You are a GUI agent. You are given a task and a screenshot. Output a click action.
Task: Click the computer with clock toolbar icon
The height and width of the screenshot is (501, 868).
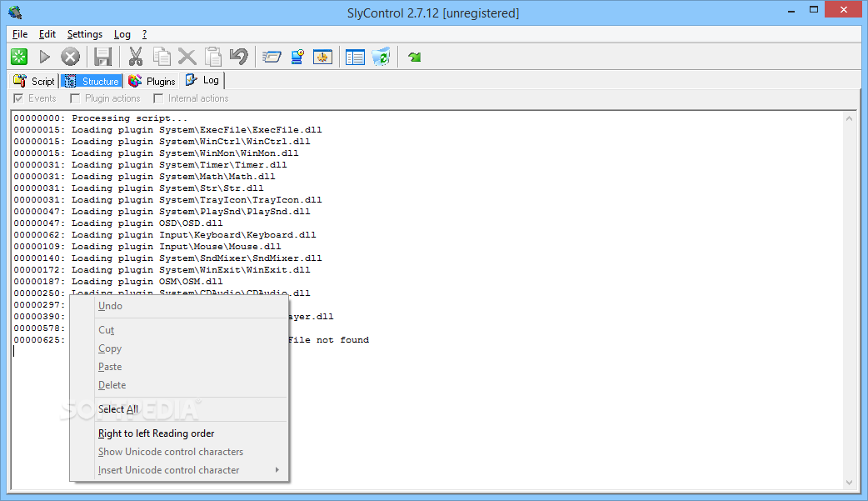click(x=297, y=57)
